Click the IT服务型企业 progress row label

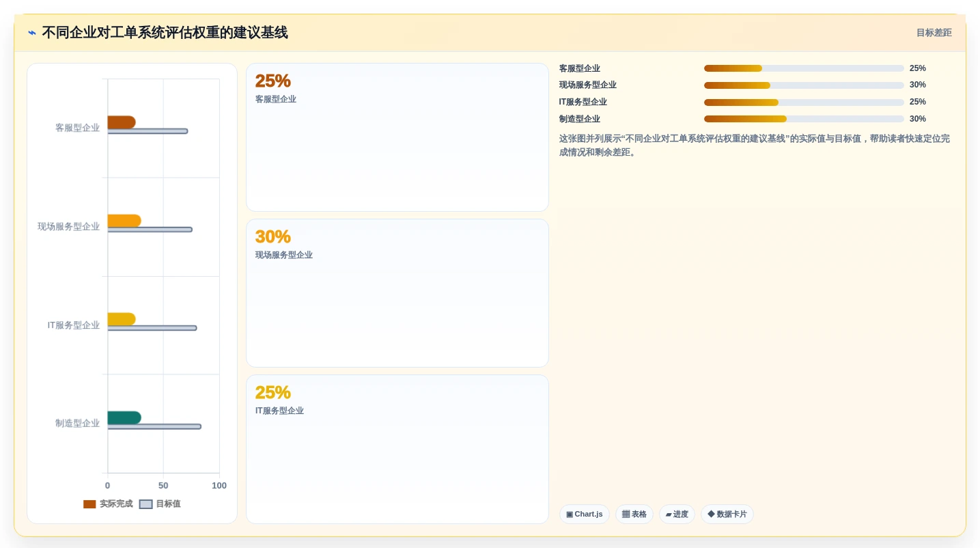[583, 102]
